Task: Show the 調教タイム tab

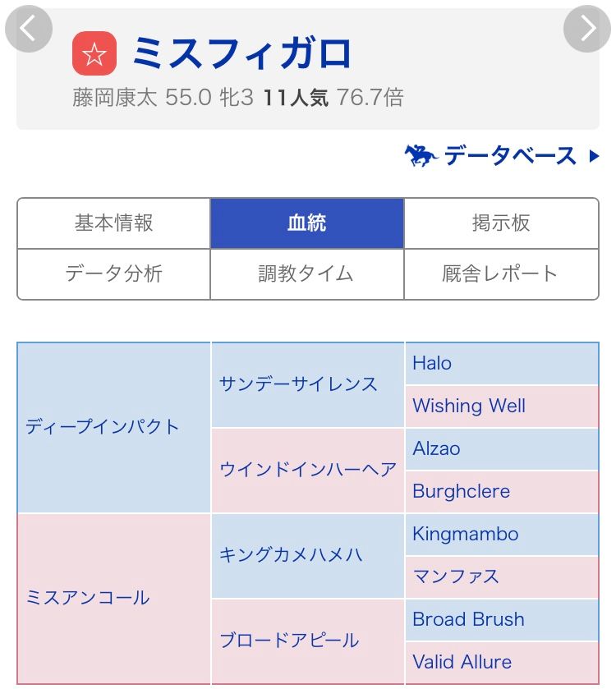Action: pyautogui.click(x=307, y=273)
